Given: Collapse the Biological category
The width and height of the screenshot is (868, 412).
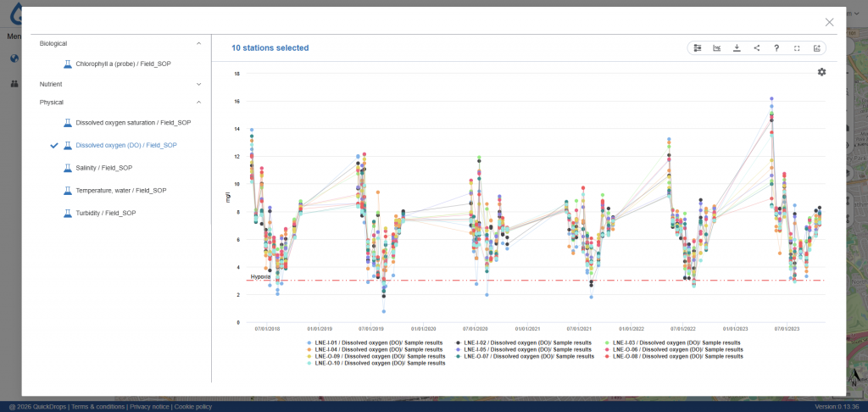Looking at the screenshot, I should coord(198,43).
